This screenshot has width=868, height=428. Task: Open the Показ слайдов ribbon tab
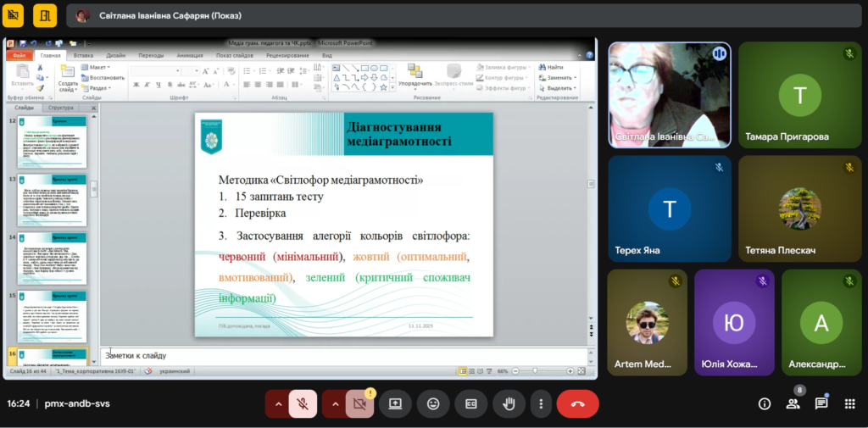click(x=236, y=55)
